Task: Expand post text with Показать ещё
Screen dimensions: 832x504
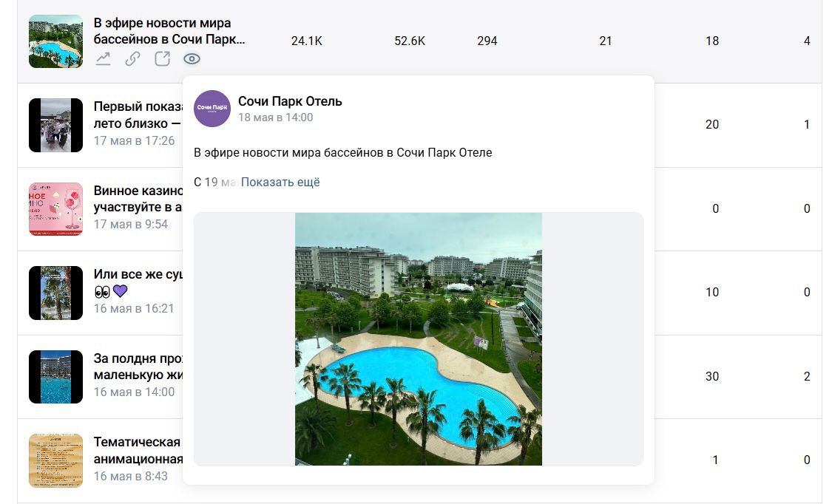Action: click(280, 183)
